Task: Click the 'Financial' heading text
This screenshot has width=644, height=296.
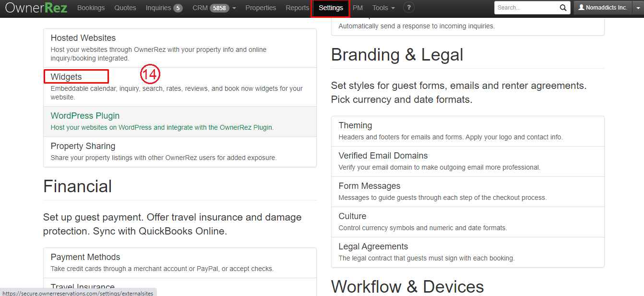Action: pos(78,186)
